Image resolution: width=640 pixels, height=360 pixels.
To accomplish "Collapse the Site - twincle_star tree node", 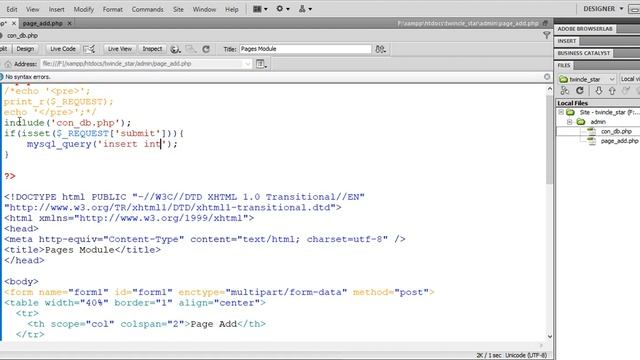I will [561, 112].
